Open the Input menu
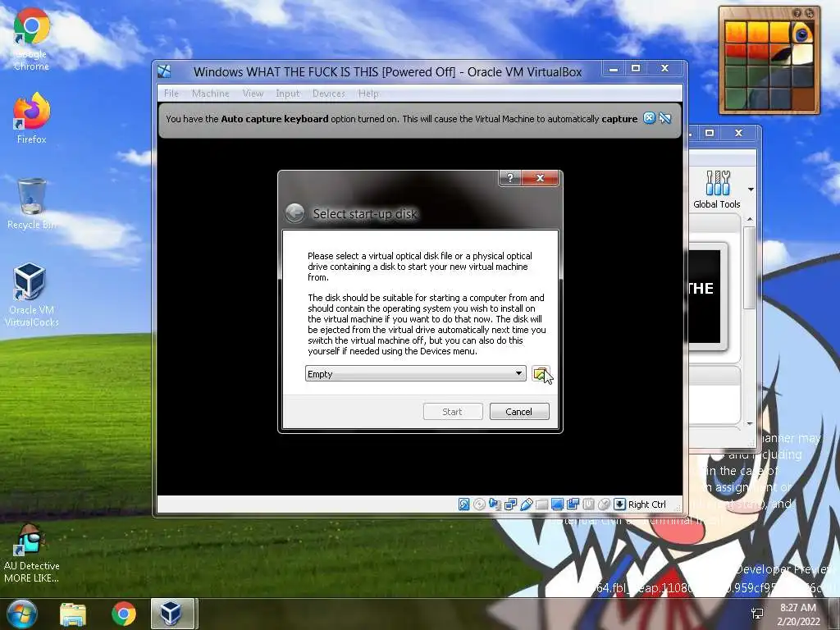The image size is (840, 630). pos(288,94)
